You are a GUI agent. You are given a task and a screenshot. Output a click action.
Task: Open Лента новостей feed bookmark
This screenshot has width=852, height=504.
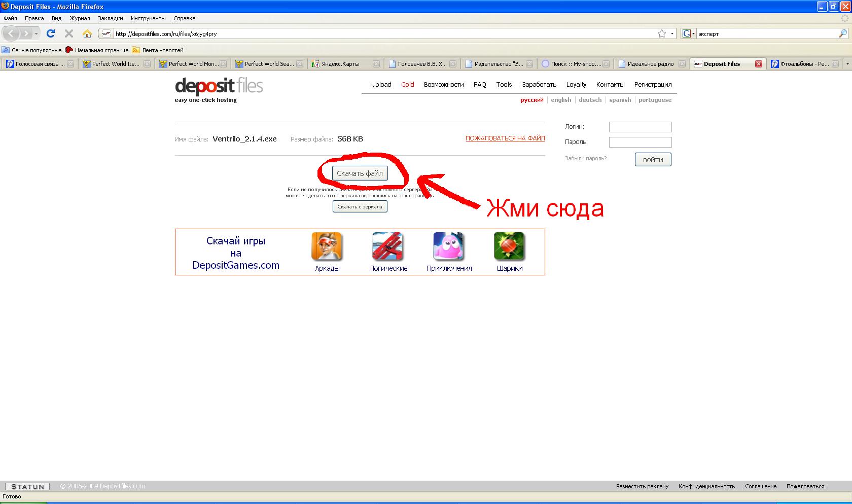point(158,50)
